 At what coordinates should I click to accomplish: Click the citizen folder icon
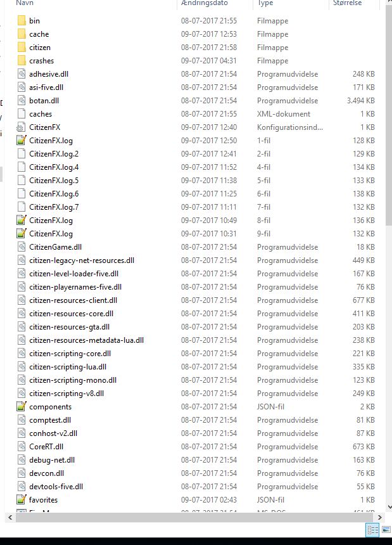(x=21, y=48)
